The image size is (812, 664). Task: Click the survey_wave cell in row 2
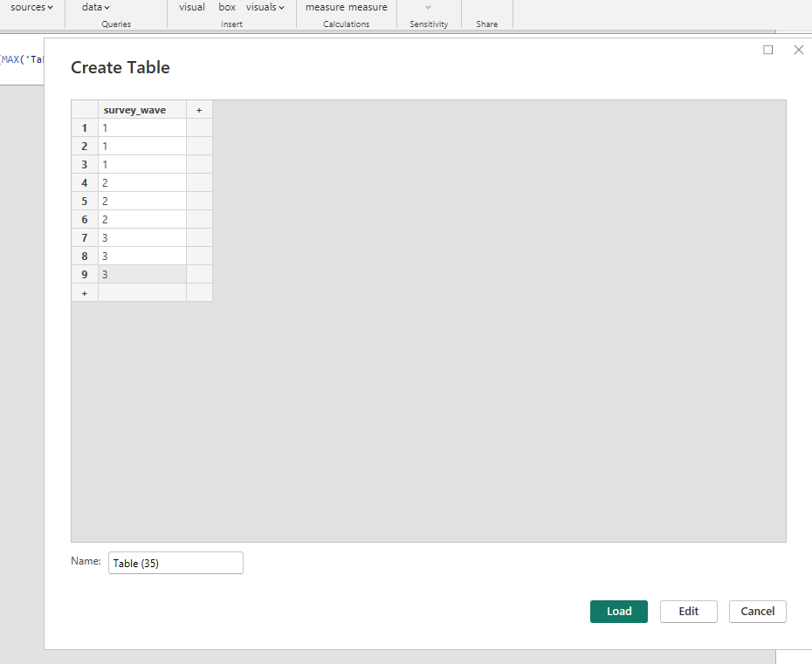(142, 146)
